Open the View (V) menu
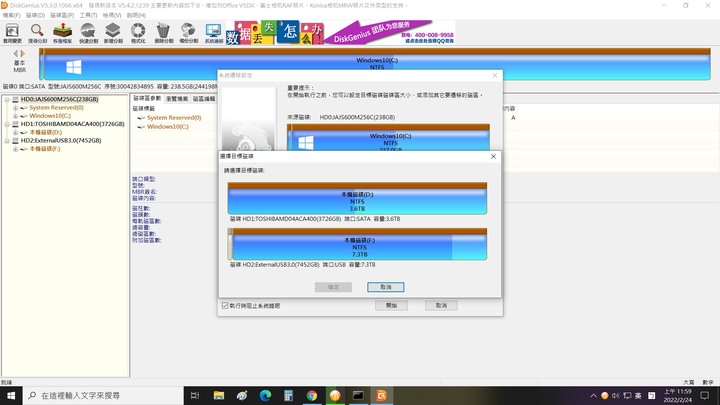720x405 pixels. coord(112,15)
